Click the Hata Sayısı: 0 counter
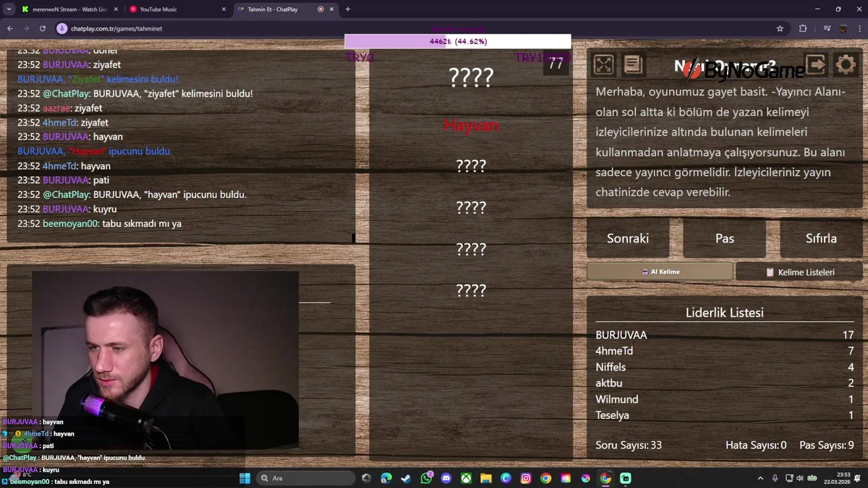The image size is (868, 488). (756, 445)
